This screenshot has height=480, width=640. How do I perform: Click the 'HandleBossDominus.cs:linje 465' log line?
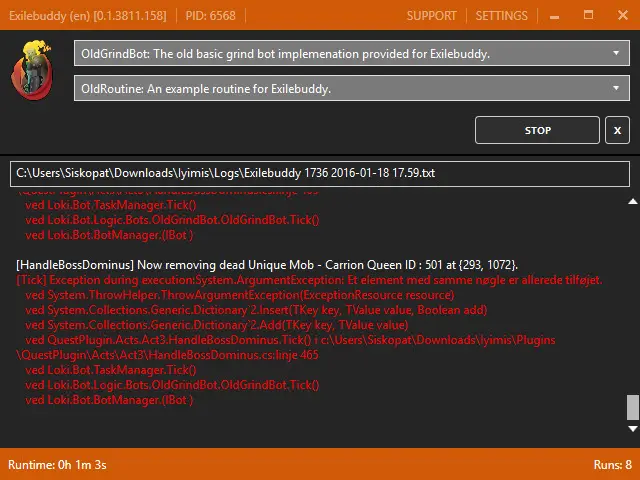tap(167, 355)
